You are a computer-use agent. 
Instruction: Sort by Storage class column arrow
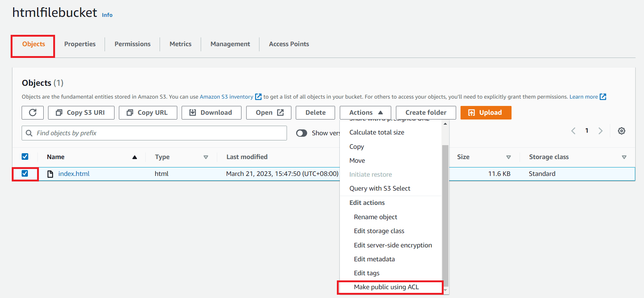624,157
